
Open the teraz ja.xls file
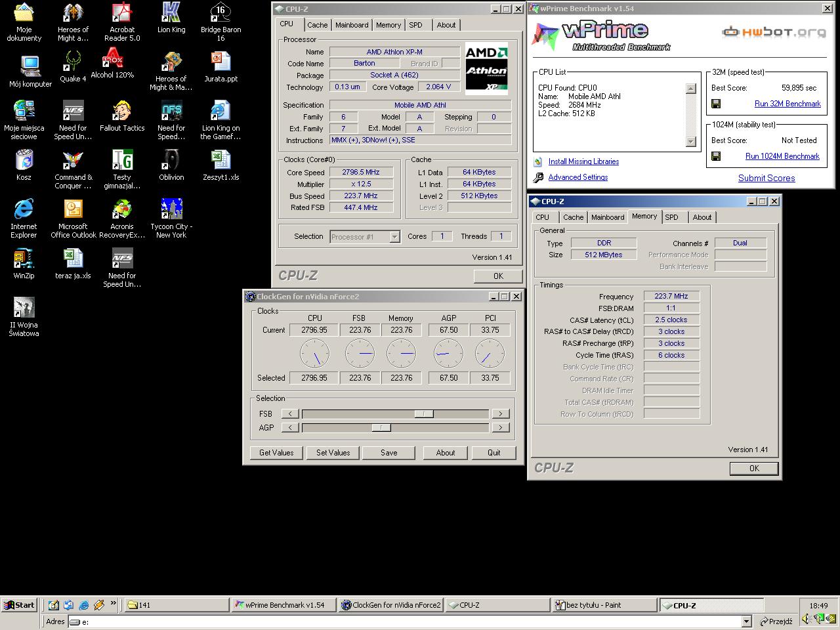(x=73, y=264)
